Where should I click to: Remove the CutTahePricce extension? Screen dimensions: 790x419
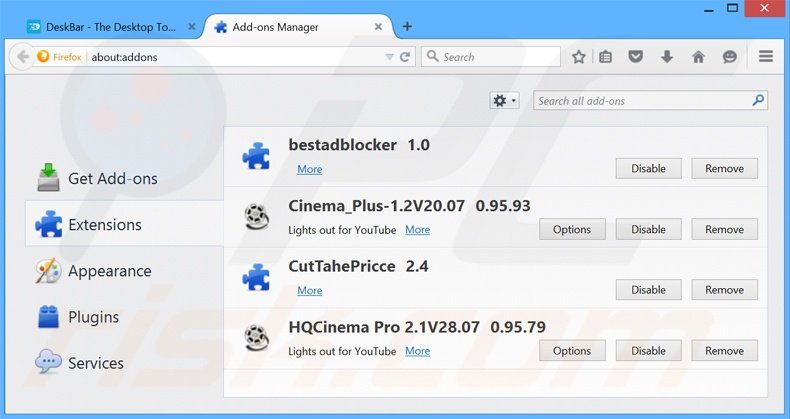coord(724,290)
